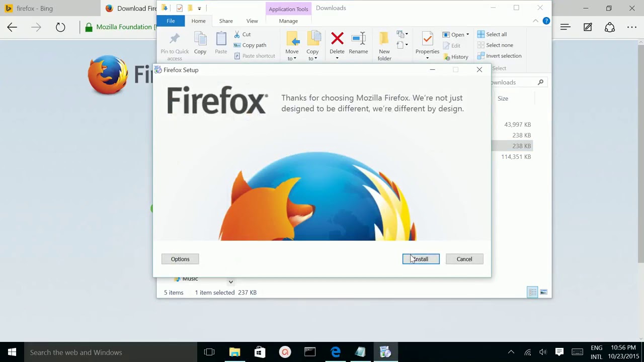Switch to the View ribbon tab
Viewport: 644px width, 362px height.
(x=252, y=21)
